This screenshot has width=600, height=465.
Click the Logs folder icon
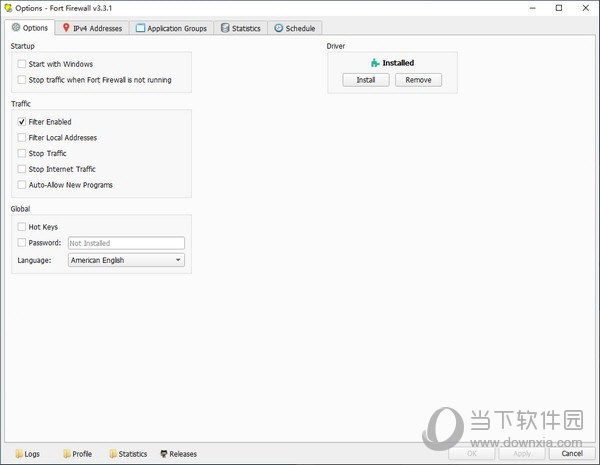tap(19, 454)
